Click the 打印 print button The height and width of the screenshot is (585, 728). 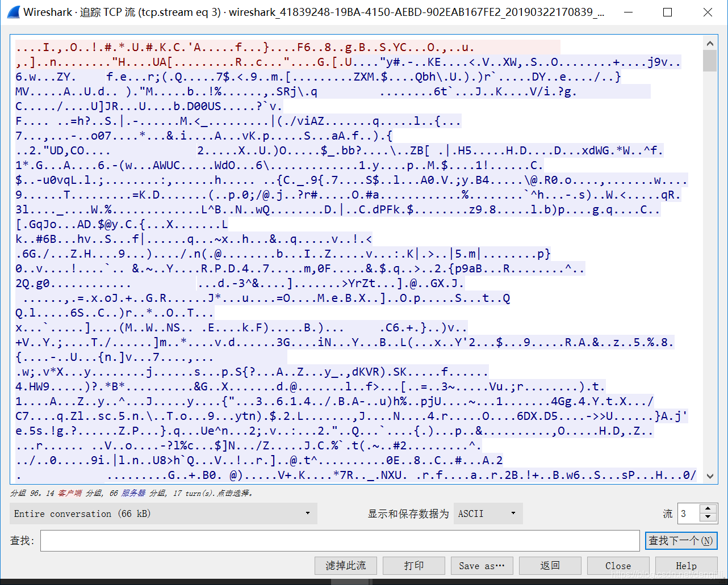click(x=414, y=566)
